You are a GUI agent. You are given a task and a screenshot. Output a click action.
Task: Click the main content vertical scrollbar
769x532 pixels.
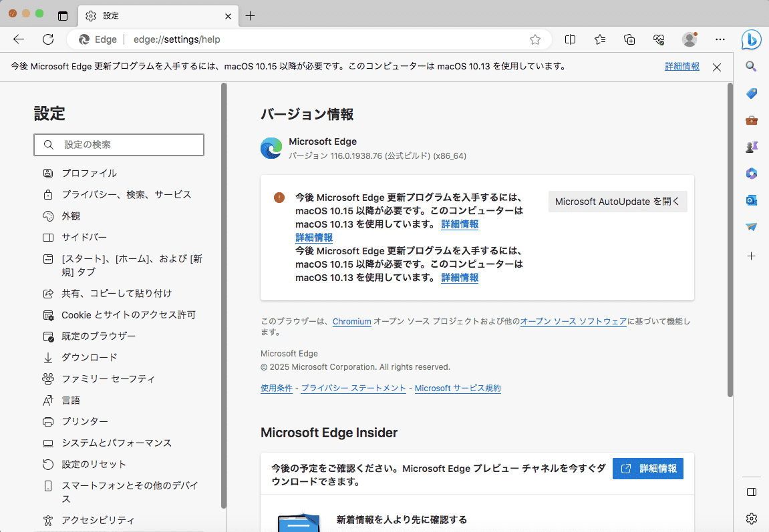(x=730, y=240)
